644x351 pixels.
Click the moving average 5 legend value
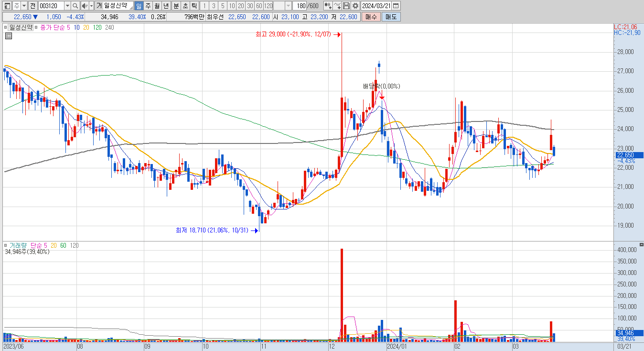pos(68,28)
